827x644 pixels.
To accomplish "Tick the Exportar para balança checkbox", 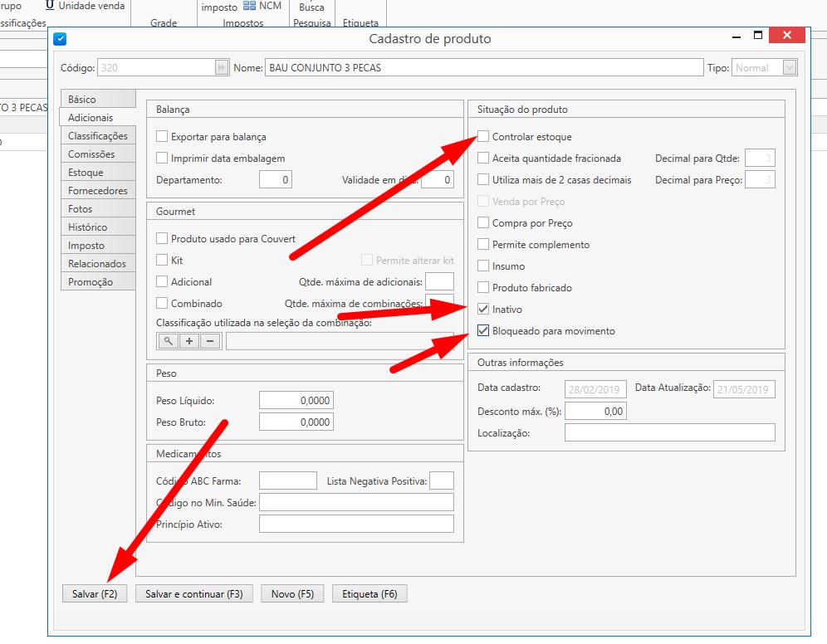I will tap(162, 137).
